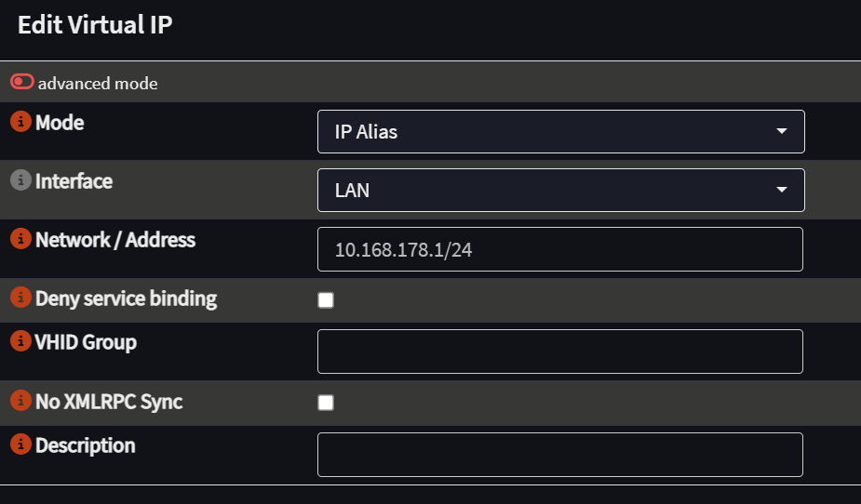Click the info icon next to Mode
The height and width of the screenshot is (504, 861).
[20, 121]
